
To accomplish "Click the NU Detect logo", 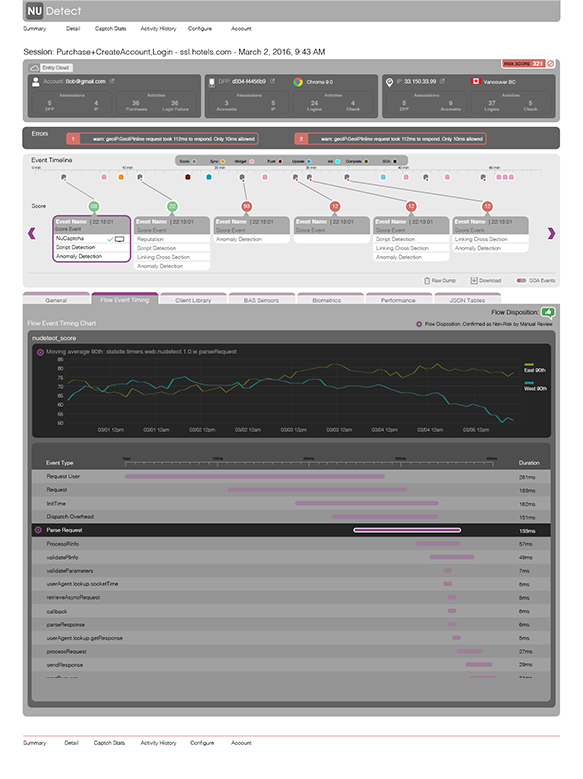I will click(x=54, y=11).
